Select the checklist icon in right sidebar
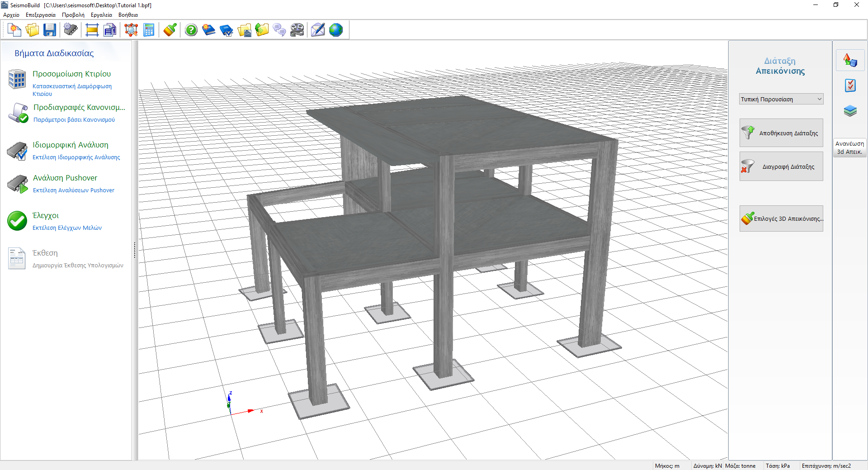 (850, 85)
